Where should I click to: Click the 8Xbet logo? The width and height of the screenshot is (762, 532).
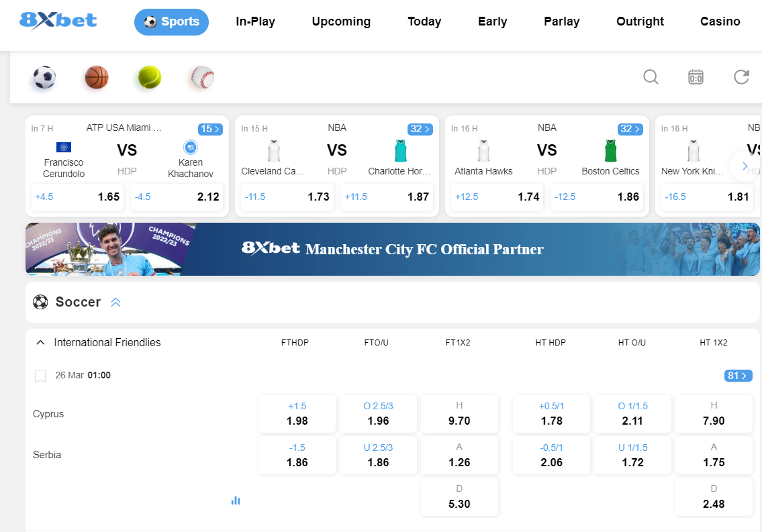(58, 21)
